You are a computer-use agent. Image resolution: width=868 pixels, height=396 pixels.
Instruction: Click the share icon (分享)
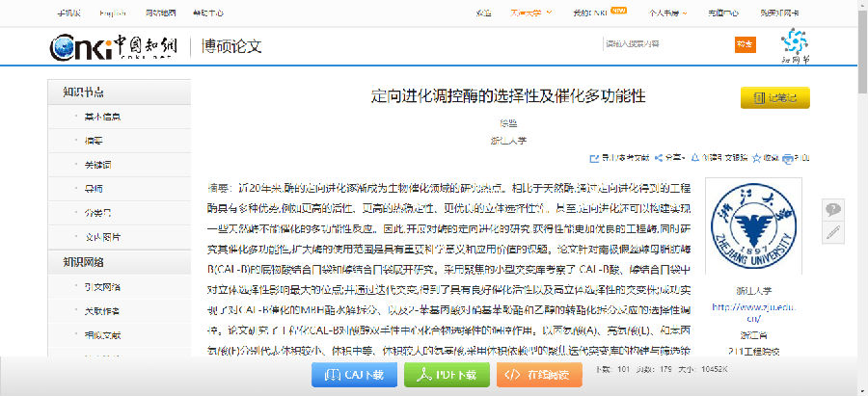pyautogui.click(x=659, y=158)
